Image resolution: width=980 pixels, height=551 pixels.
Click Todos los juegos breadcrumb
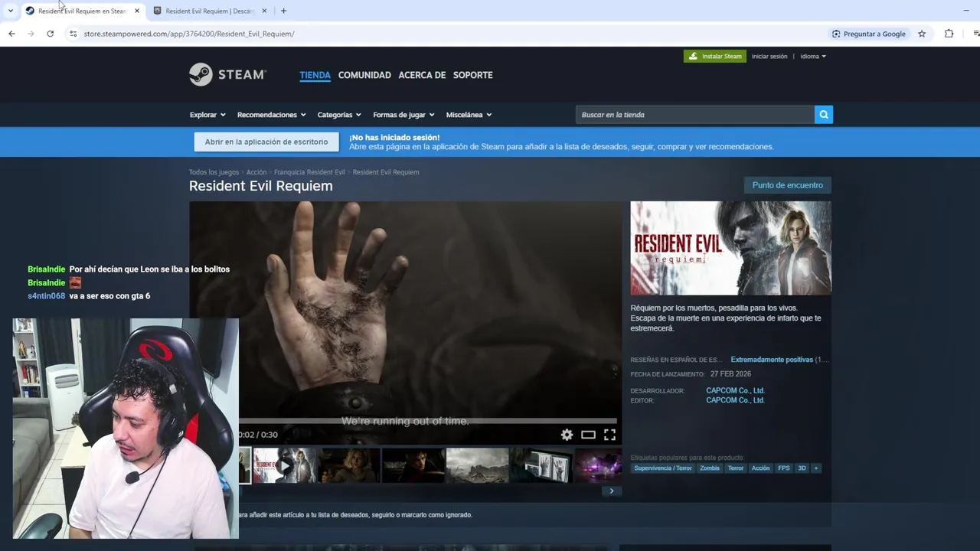[x=214, y=172]
